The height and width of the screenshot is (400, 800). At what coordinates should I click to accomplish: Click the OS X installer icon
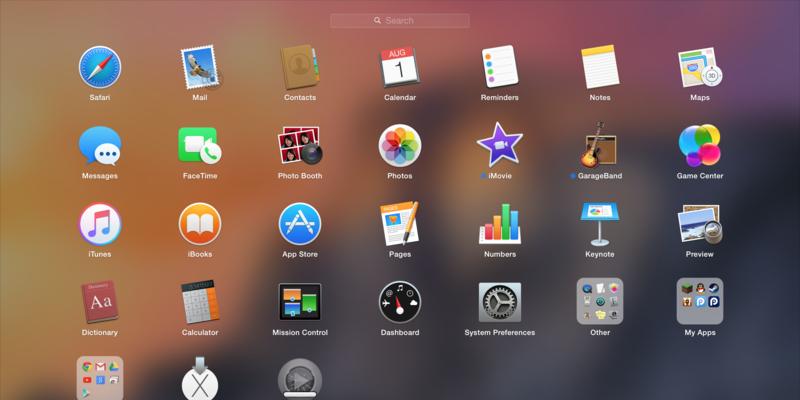pos(200,379)
